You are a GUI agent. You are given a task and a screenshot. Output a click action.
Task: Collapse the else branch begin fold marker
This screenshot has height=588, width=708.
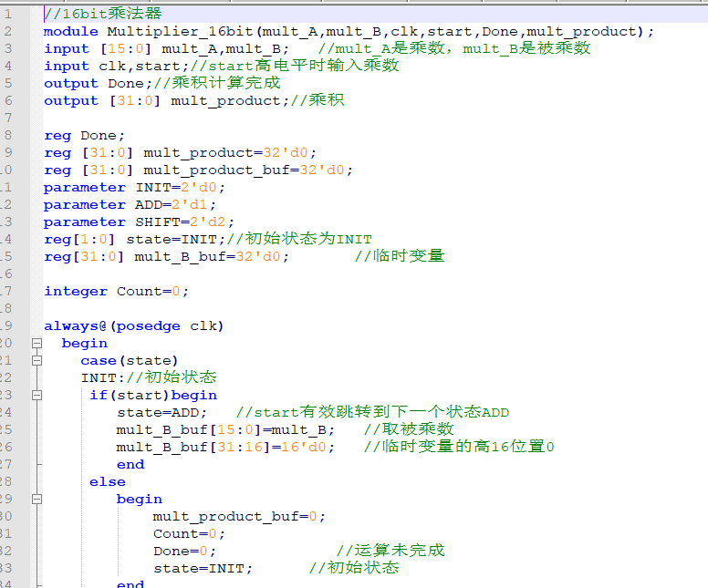coord(37,499)
